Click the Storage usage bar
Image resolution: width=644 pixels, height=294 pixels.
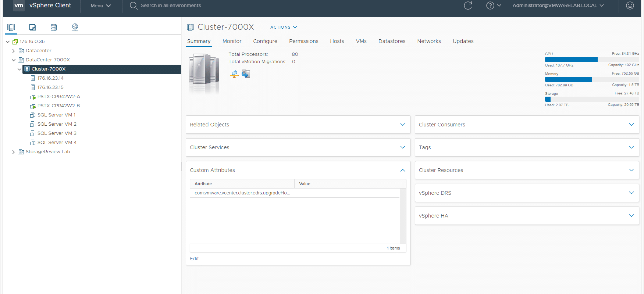(592, 99)
